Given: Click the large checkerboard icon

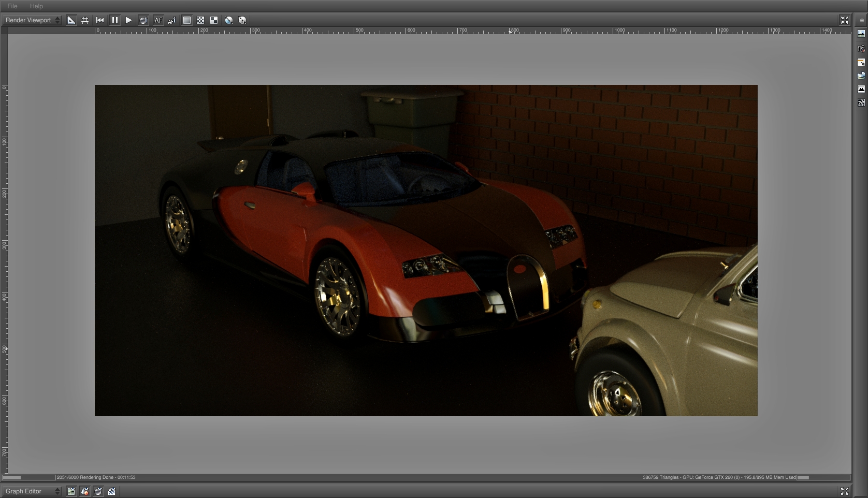Looking at the screenshot, I should coord(214,20).
